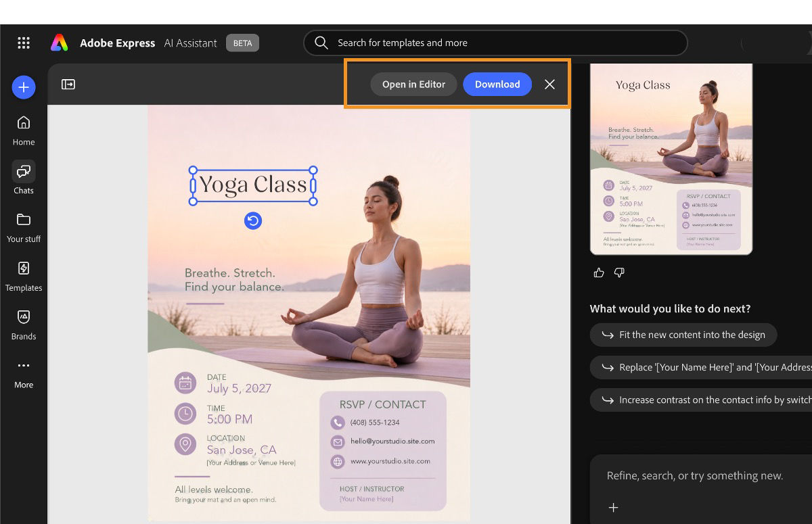
Task: Click the BETA badge
Action: [x=242, y=43]
